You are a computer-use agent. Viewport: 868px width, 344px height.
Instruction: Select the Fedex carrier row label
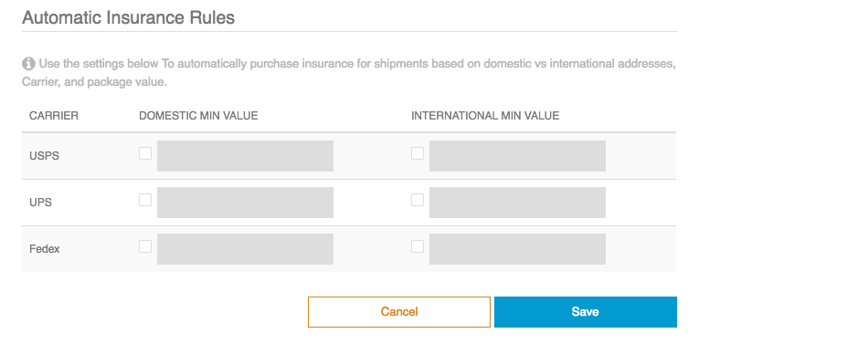(x=44, y=249)
